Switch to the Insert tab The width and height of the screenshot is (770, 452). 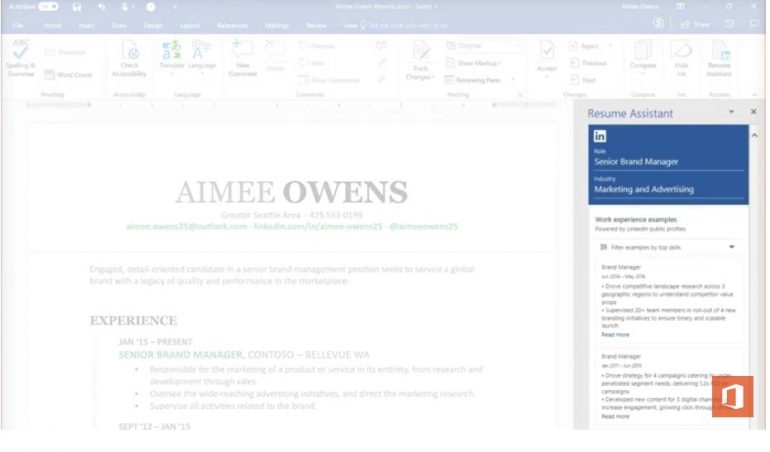[86, 25]
